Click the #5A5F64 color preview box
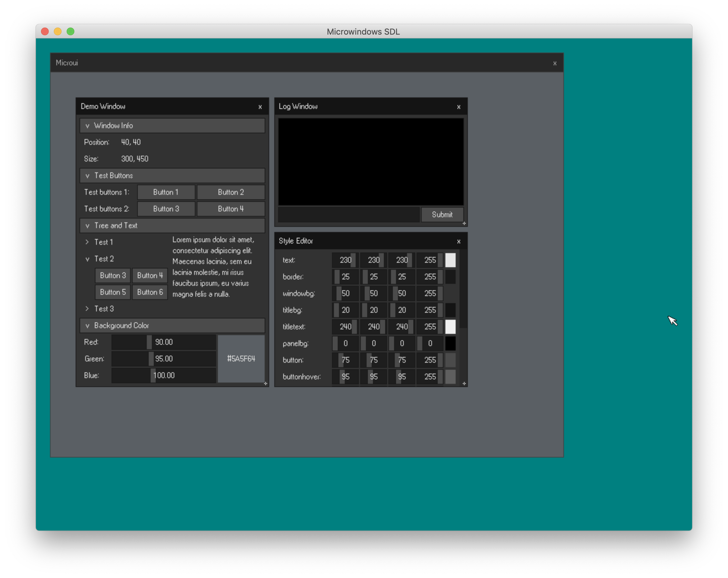The height and width of the screenshot is (578, 728). 241,359
